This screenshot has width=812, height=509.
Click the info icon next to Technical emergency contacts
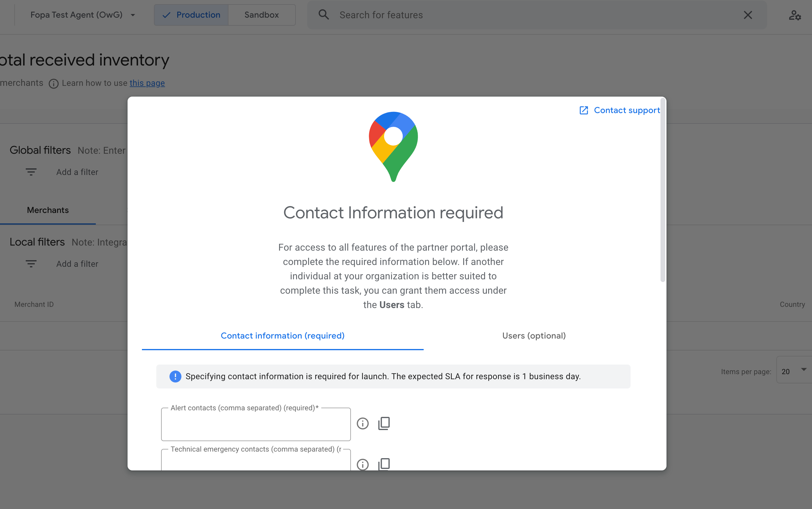(363, 464)
